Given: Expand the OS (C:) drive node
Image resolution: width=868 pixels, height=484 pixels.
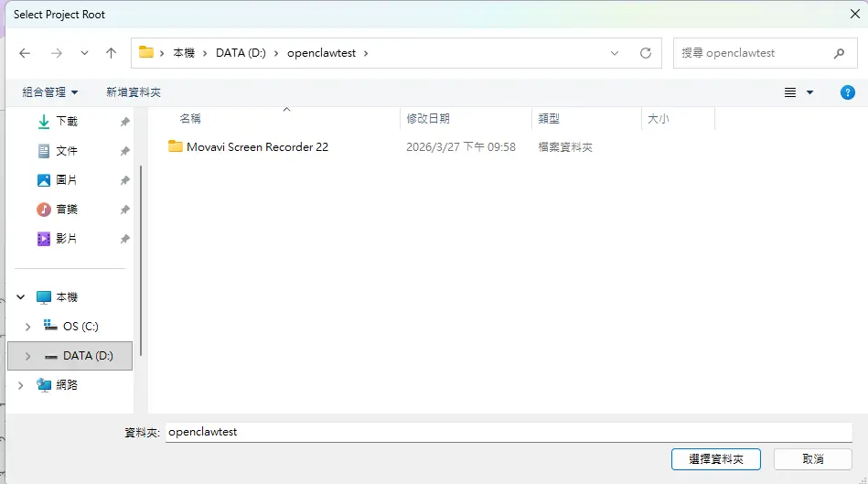Looking at the screenshot, I should (27, 327).
